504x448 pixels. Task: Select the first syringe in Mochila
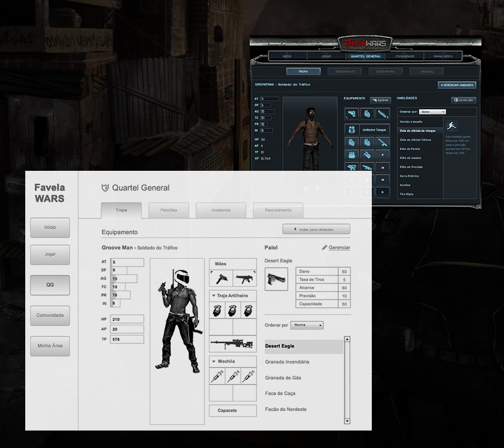217,377
